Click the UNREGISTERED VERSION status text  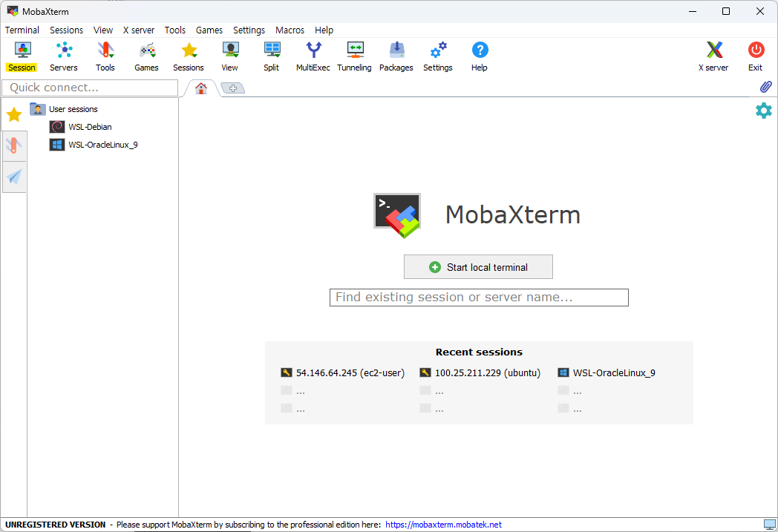point(56,525)
